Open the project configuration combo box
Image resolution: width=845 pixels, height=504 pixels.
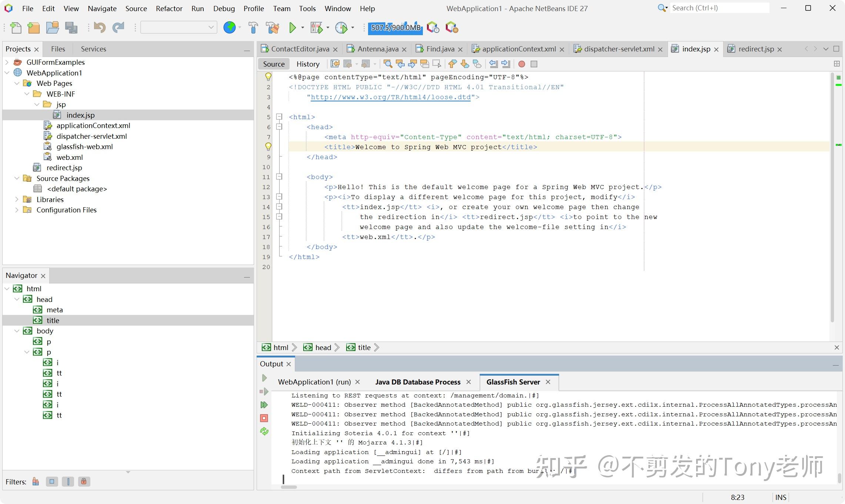pos(179,27)
